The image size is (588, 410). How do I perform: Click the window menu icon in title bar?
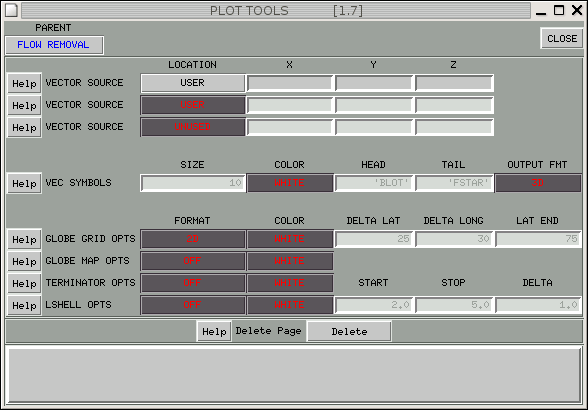(11, 10)
